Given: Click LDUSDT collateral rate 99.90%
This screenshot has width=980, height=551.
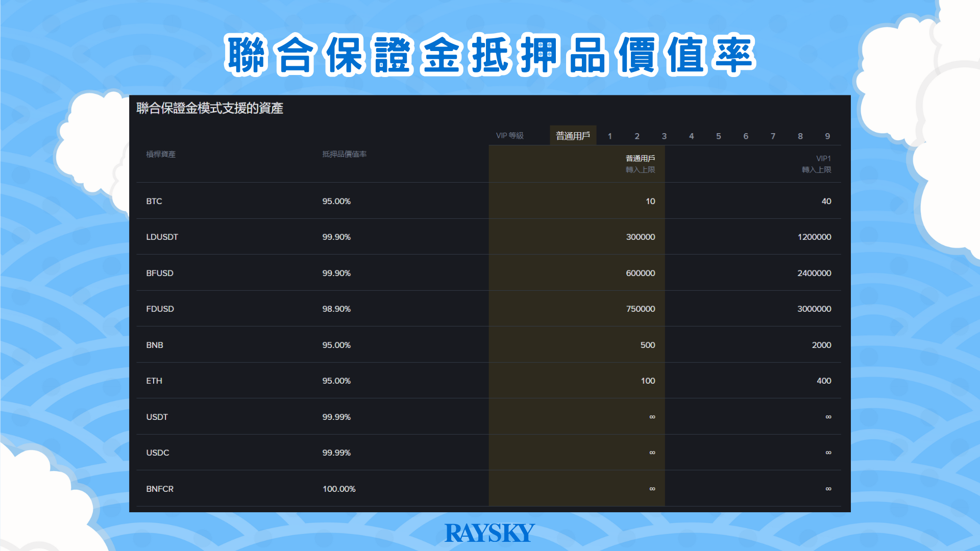Looking at the screenshot, I should point(336,237).
